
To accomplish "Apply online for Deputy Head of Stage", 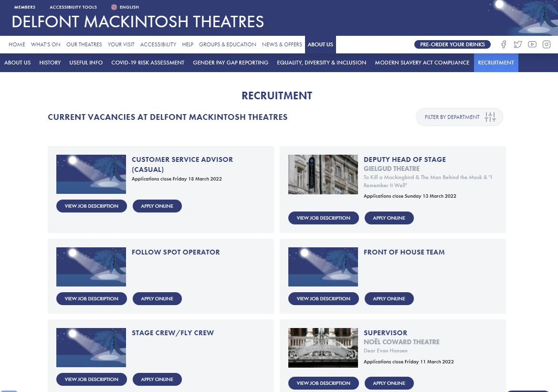I will pos(389,218).
